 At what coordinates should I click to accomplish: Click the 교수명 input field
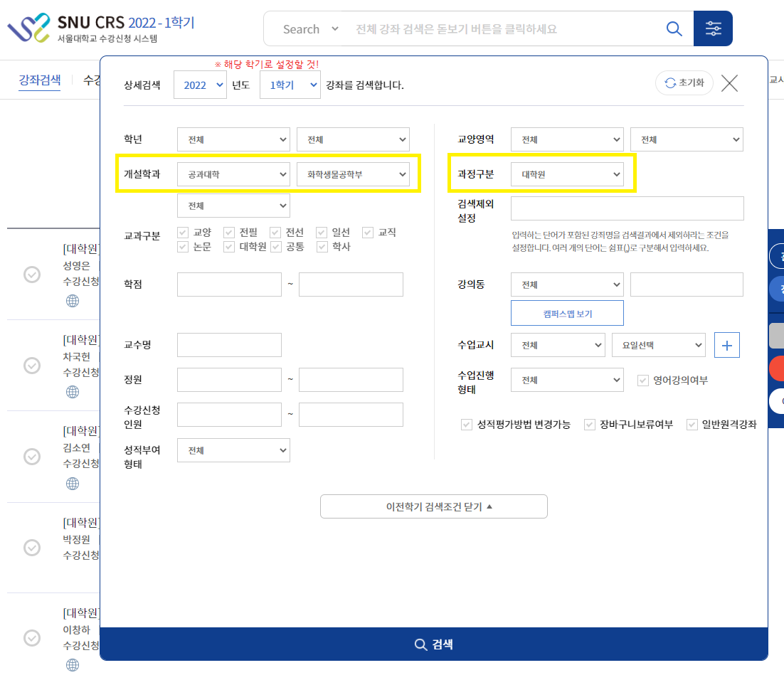pos(229,345)
